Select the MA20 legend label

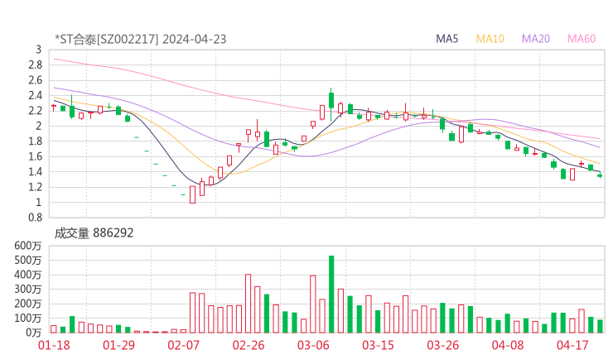[536, 39]
